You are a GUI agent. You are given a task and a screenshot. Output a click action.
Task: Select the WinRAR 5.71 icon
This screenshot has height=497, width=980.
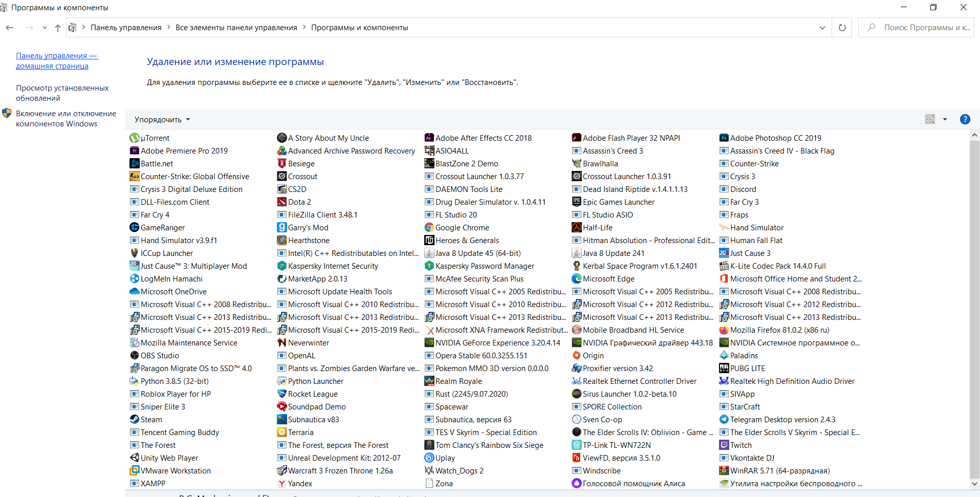pos(724,471)
